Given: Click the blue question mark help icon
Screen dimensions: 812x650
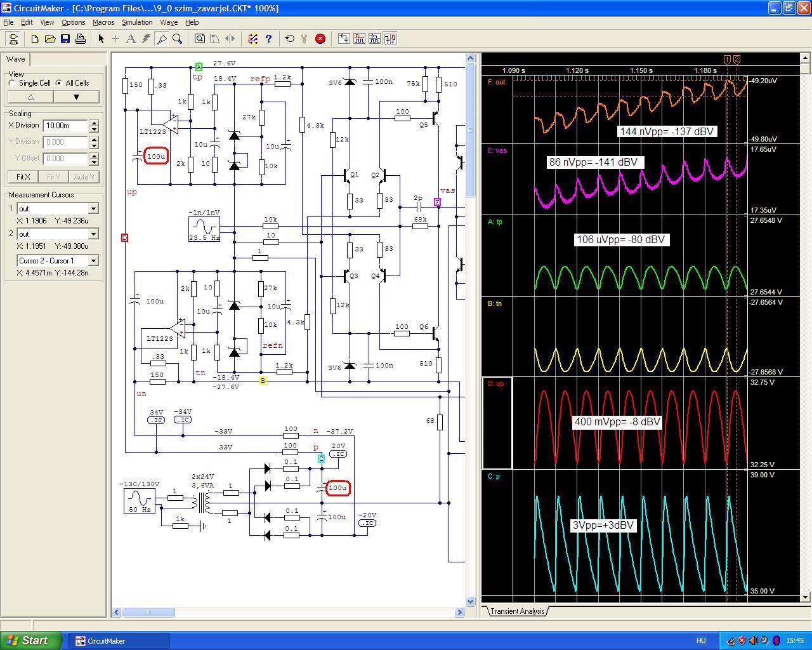Looking at the screenshot, I should coord(268,39).
